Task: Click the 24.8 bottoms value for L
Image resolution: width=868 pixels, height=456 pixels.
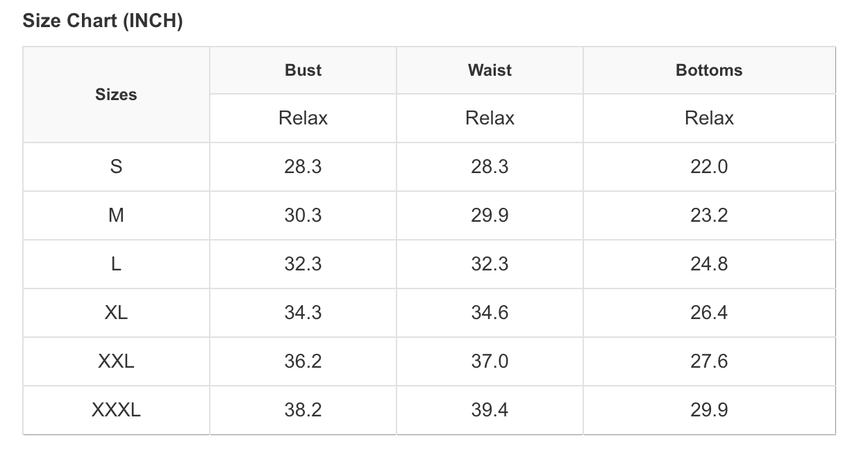Action: coord(709,264)
